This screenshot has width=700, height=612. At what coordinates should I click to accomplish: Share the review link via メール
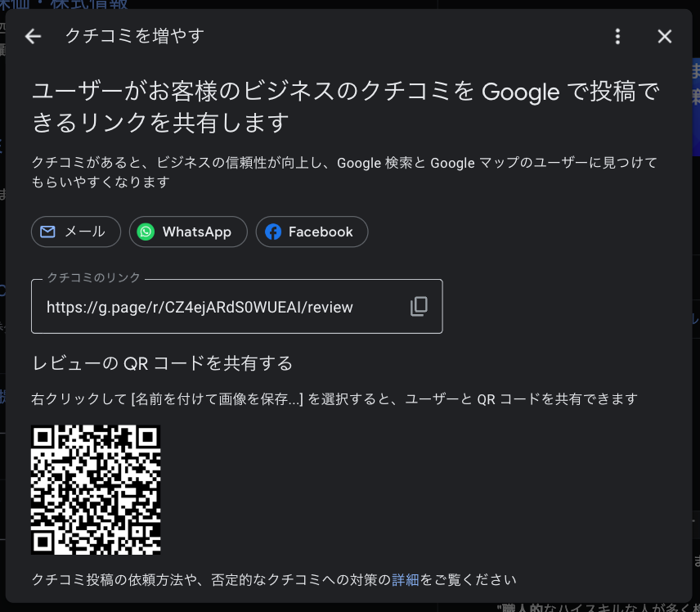pyautogui.click(x=75, y=232)
